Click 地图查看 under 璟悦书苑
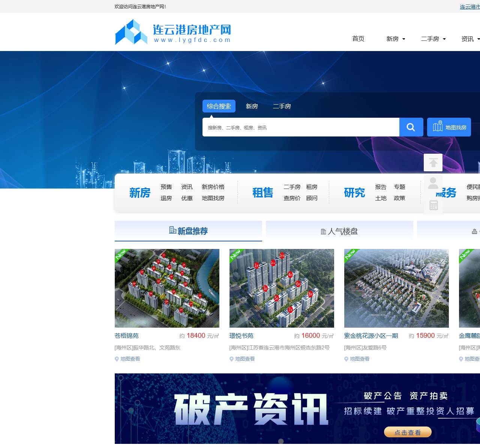This screenshot has height=448, width=480. tap(245, 359)
